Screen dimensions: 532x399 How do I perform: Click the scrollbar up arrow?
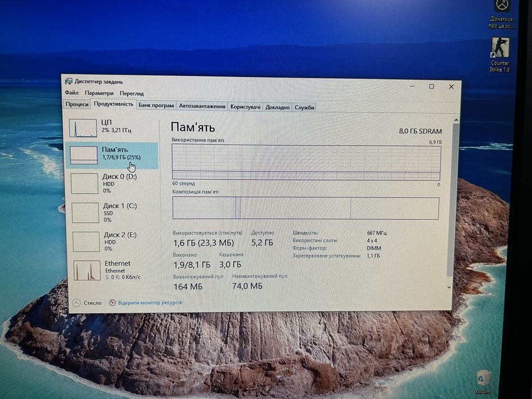point(456,120)
